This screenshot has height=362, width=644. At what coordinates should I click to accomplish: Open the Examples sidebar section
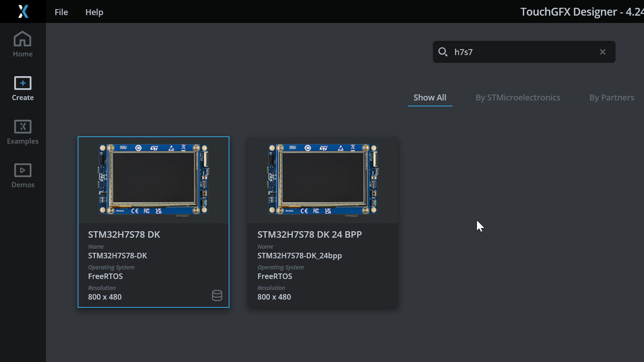click(x=22, y=132)
